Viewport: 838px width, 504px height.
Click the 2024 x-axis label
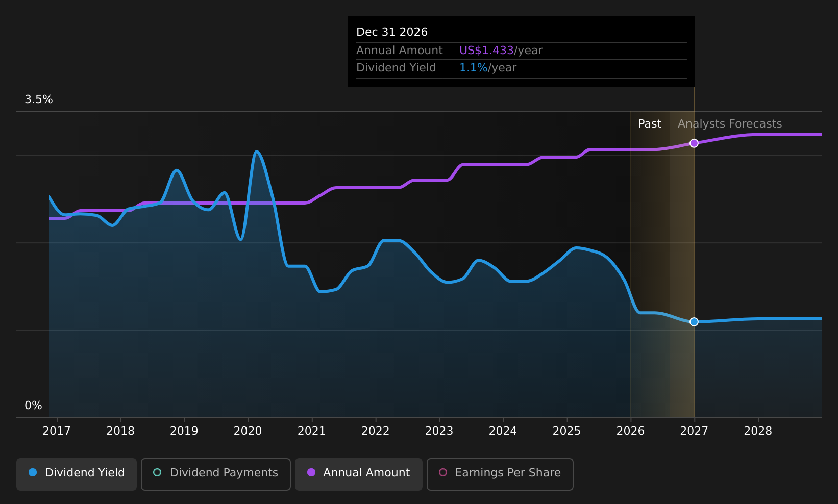(x=503, y=431)
